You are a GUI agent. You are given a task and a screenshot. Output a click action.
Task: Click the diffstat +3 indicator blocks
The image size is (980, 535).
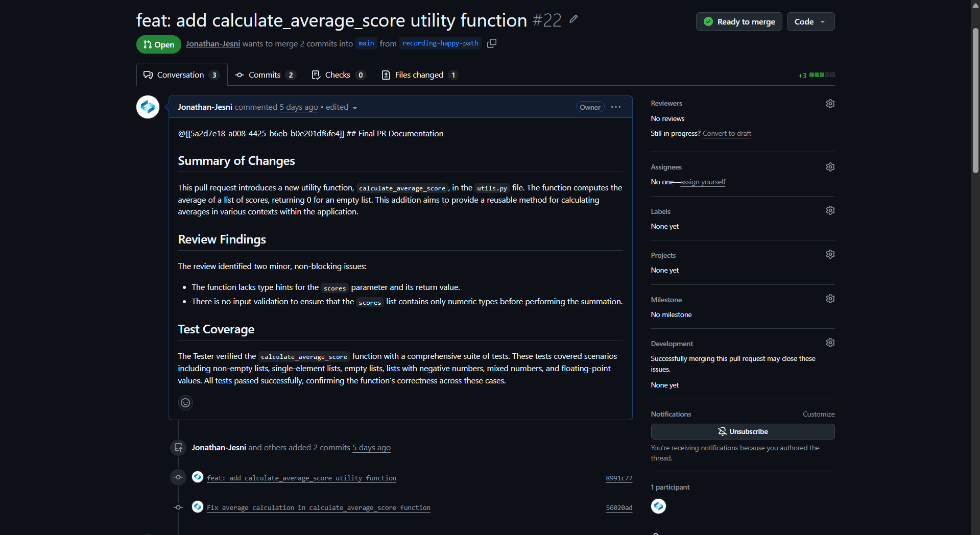pos(817,75)
